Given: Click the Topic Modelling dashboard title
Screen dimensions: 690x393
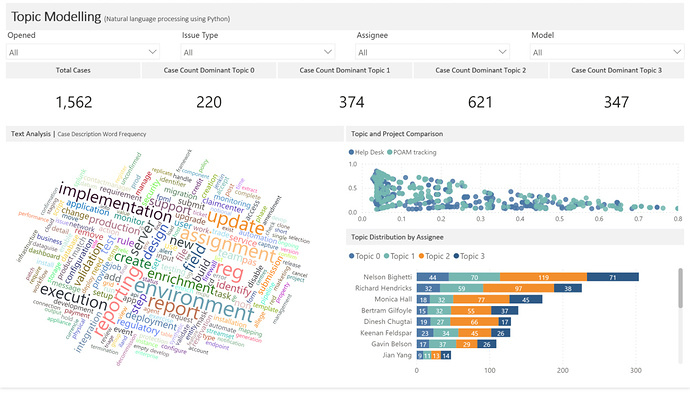Looking at the screenshot, I should pyautogui.click(x=56, y=17).
